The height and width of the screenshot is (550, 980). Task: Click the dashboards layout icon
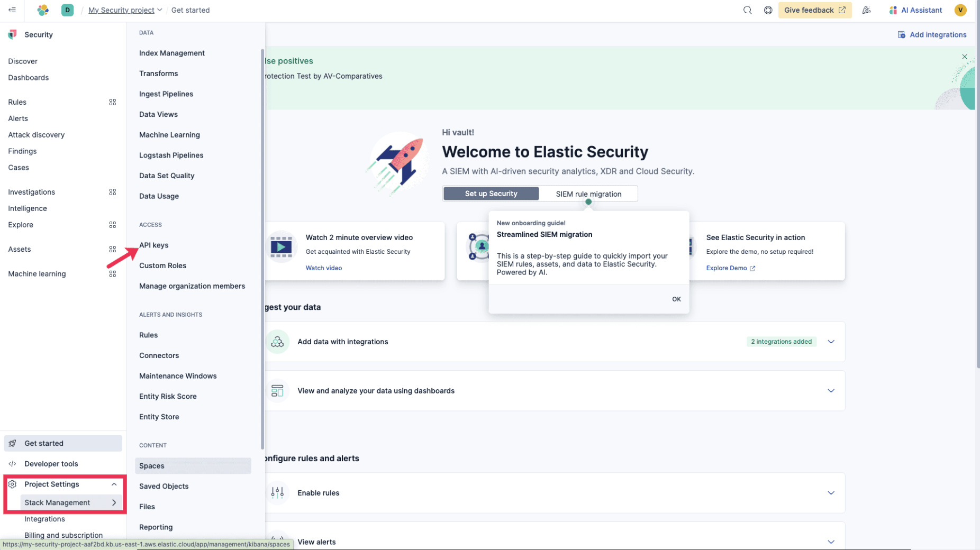pyautogui.click(x=277, y=391)
